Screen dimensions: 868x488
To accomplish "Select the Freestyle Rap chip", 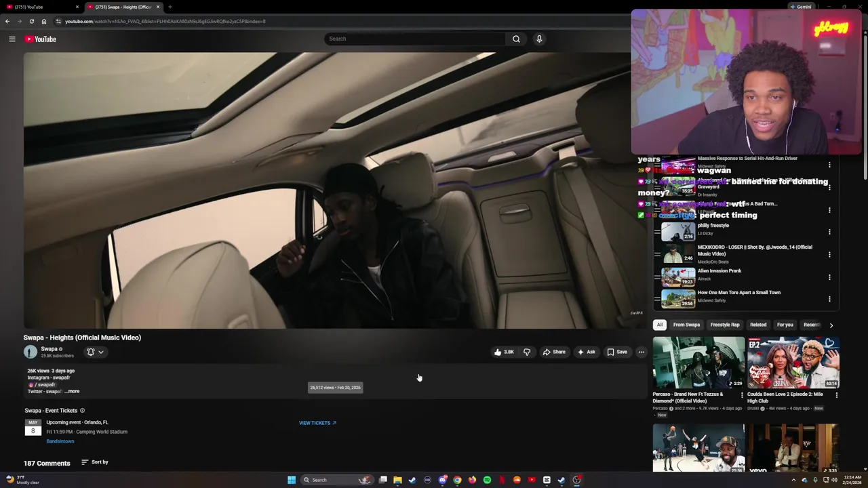I will [x=725, y=325].
